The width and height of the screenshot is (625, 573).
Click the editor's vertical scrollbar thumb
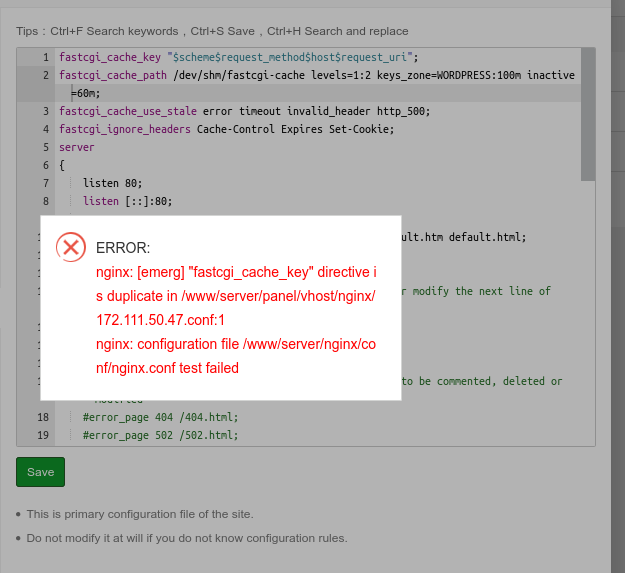(x=588, y=113)
